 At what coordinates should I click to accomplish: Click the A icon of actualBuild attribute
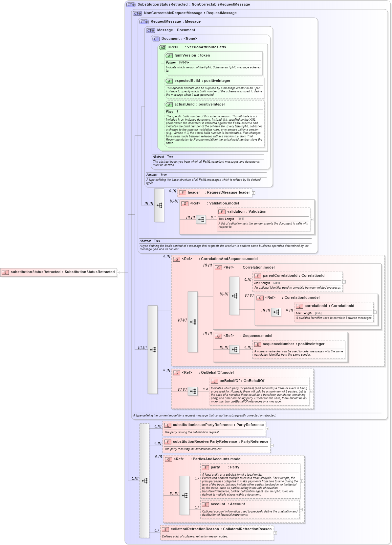pyautogui.click(x=169, y=105)
